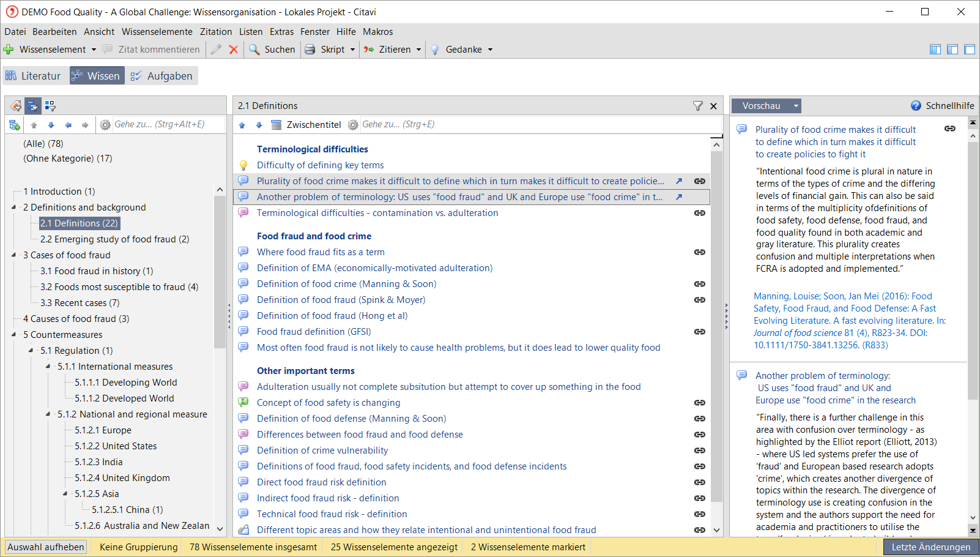
Task: Click the pencil edit icon in toolbar
Action: (216, 50)
